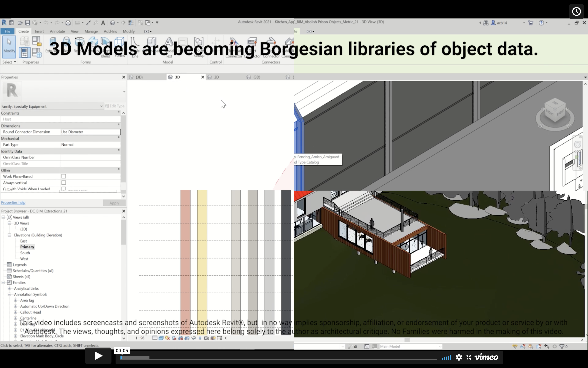Open the Select dropdown under Modify
The height and width of the screenshot is (368, 588).
tap(9, 62)
